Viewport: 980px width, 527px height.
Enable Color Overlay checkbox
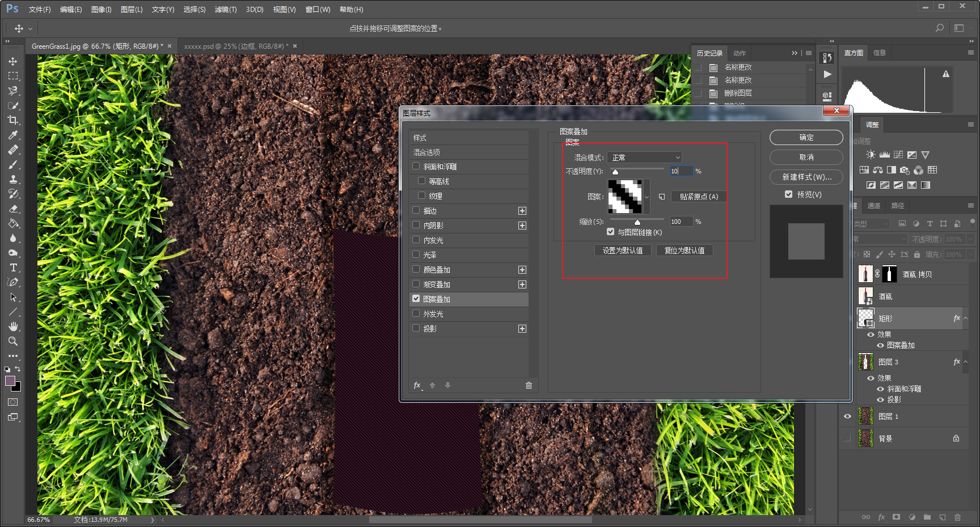[416, 269]
